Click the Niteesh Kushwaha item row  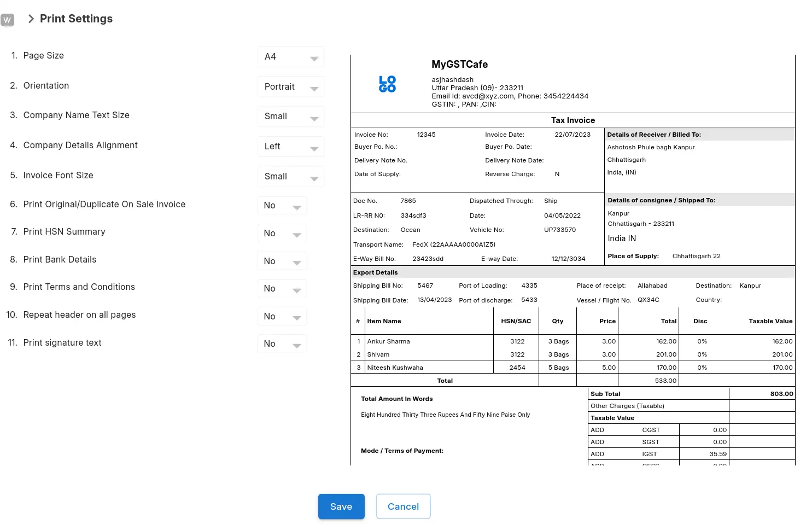tap(573, 368)
